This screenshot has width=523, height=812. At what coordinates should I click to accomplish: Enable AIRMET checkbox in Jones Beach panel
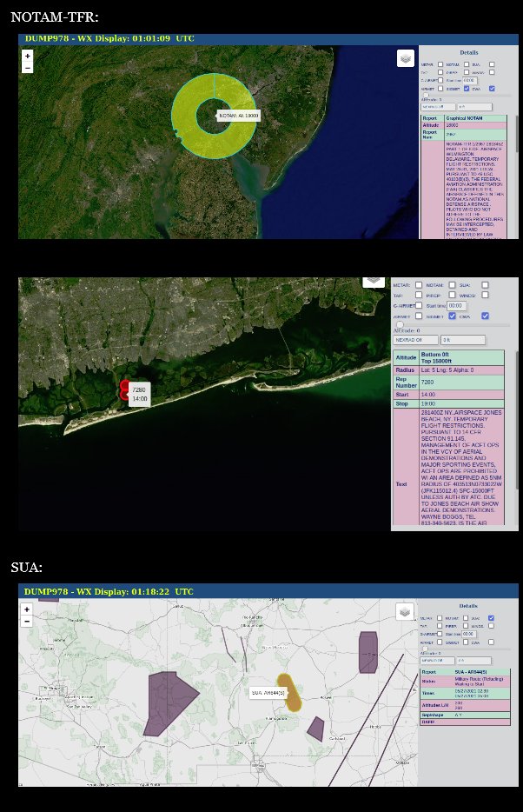click(x=419, y=316)
